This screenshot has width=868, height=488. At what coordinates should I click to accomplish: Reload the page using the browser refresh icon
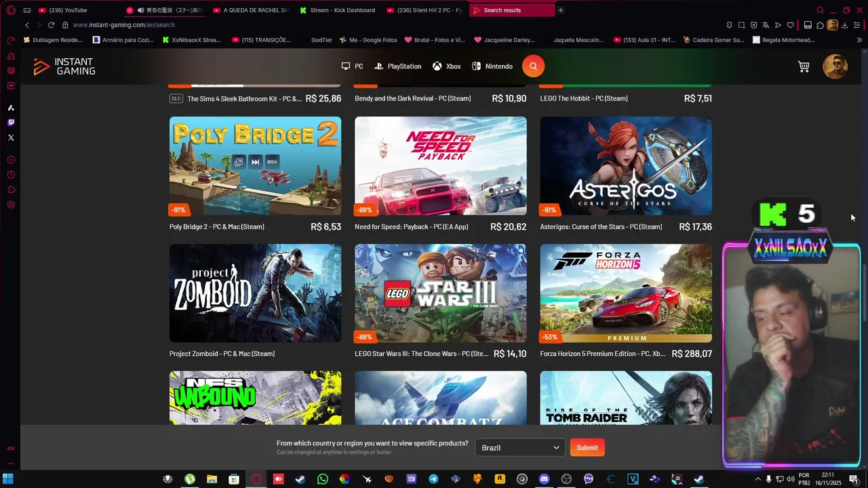point(51,25)
